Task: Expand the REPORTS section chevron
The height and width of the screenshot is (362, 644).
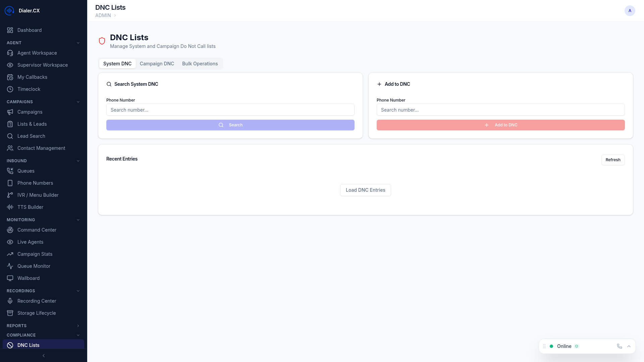Action: click(x=78, y=326)
